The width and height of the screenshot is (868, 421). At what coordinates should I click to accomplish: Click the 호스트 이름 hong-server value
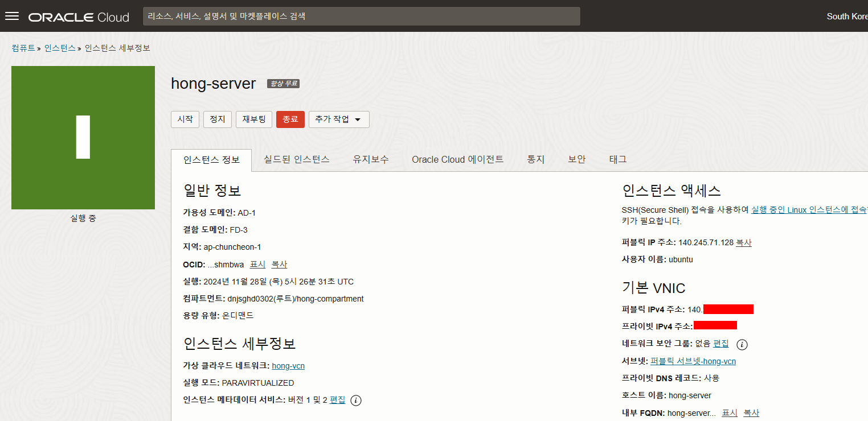coord(690,395)
